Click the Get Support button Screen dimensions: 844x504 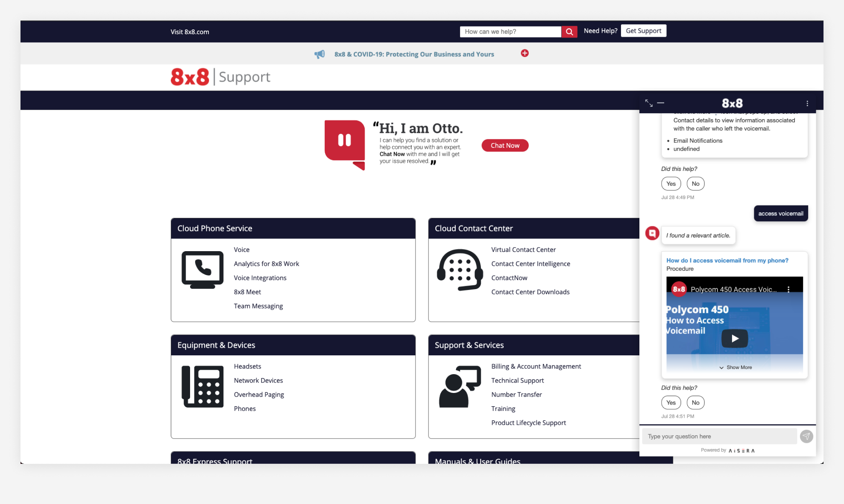click(x=643, y=31)
